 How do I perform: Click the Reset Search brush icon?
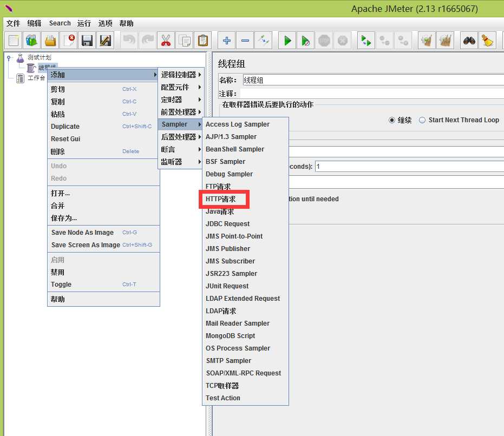point(488,41)
